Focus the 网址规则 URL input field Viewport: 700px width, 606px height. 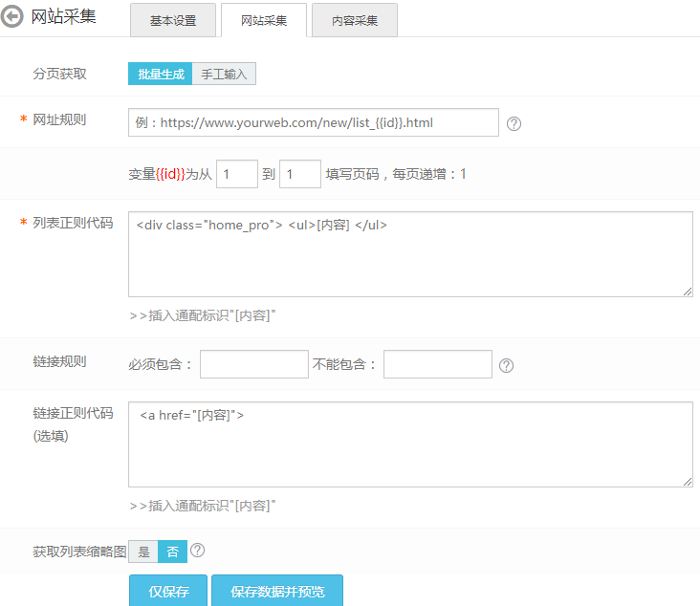point(313,122)
